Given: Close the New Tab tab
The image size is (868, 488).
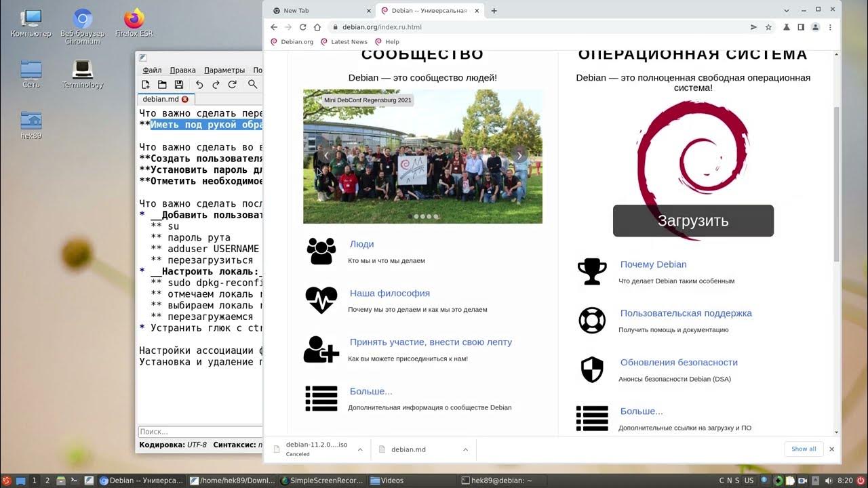Looking at the screenshot, I should tap(368, 11).
